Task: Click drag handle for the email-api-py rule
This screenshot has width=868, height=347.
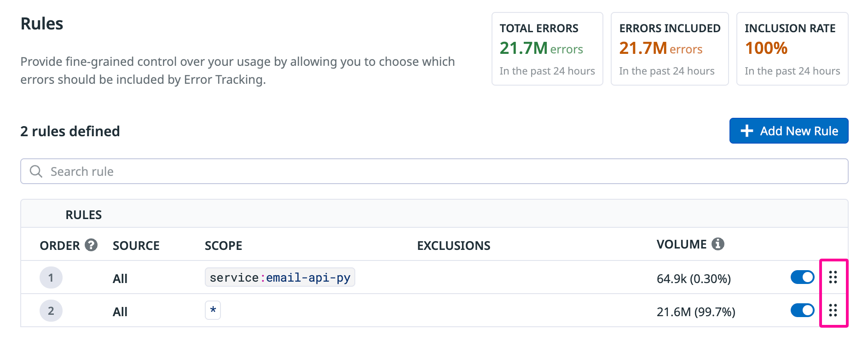Action: tap(833, 277)
